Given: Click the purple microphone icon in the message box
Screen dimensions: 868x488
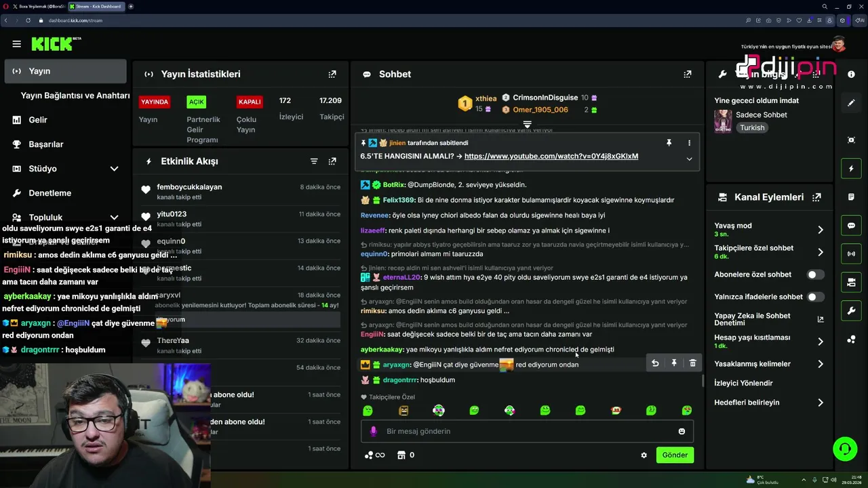Looking at the screenshot, I should tap(373, 431).
